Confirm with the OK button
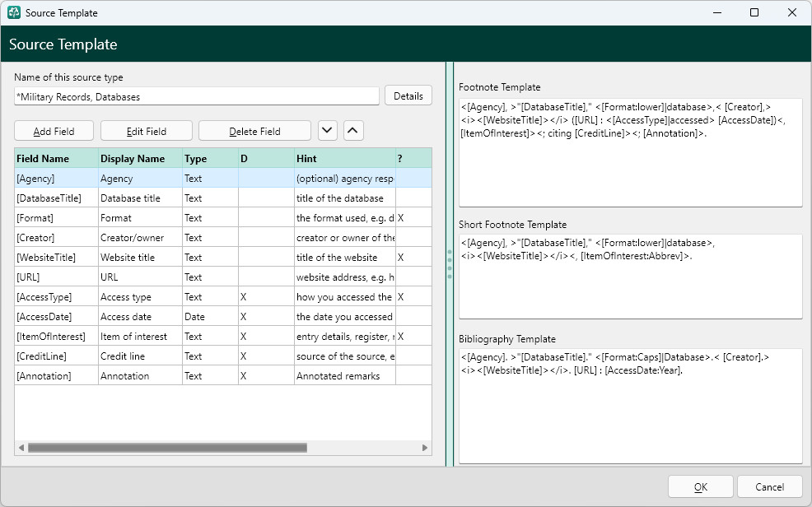Image resolution: width=812 pixels, height=507 pixels. tap(701, 486)
